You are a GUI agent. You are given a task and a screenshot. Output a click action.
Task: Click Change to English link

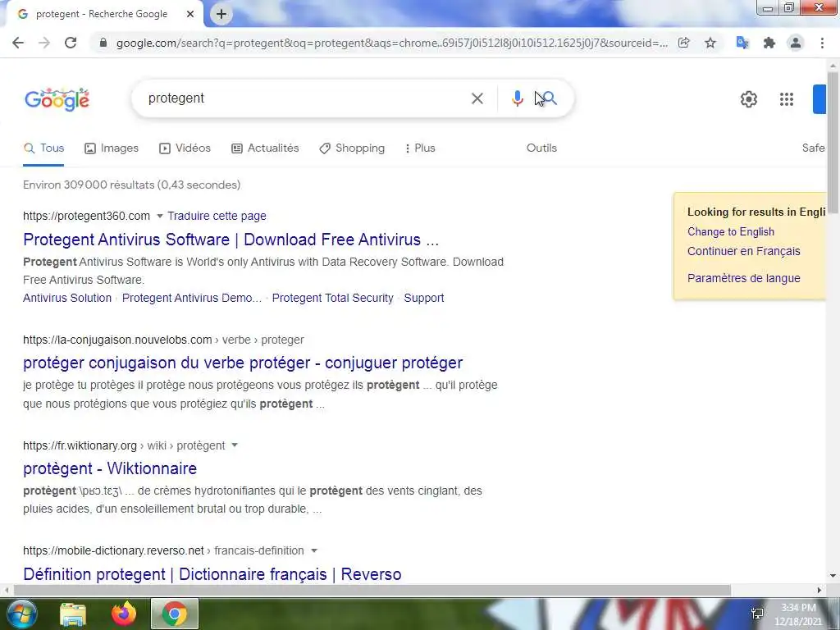click(x=731, y=232)
